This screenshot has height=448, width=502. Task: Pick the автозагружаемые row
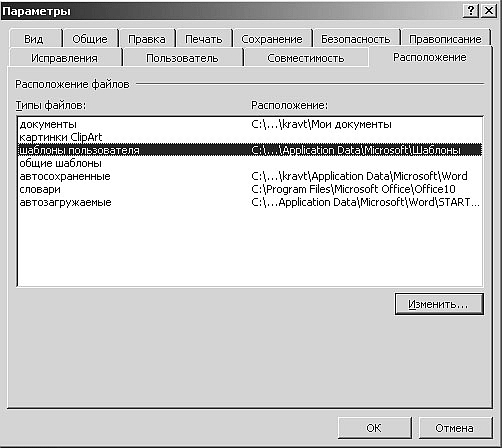(250, 202)
